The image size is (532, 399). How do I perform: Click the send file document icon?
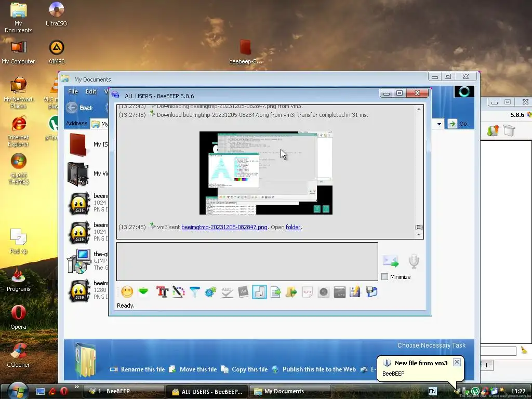pyautogui.click(x=275, y=292)
